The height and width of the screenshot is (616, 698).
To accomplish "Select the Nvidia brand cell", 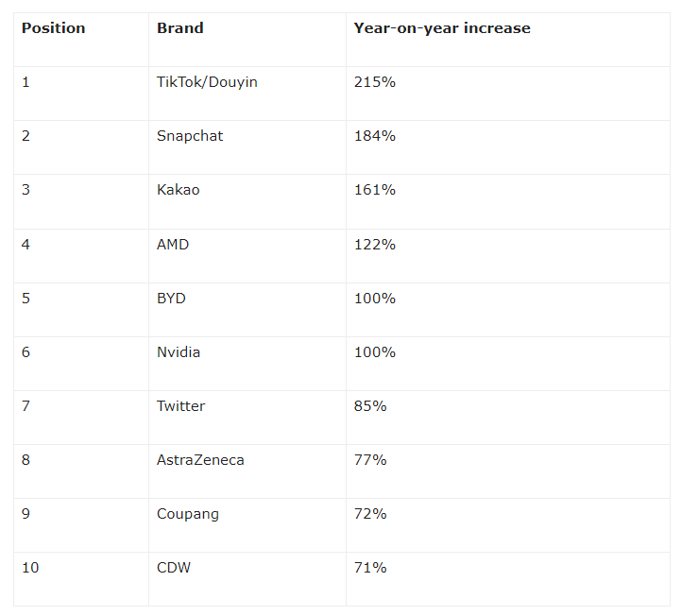I will coord(179,352).
